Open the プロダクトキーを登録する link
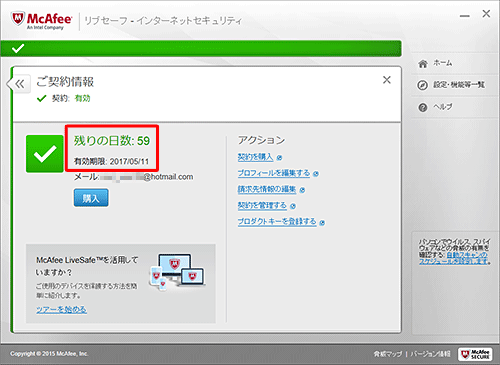Viewport: 500px width, 365px height. (x=277, y=222)
